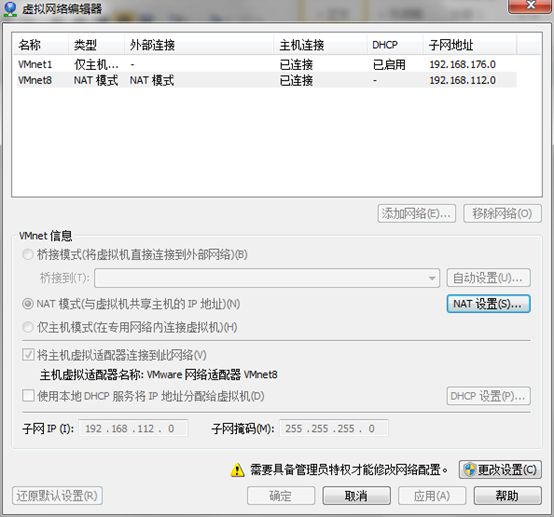Click adapter name text VMware 网络适配器 VMnet8
Screen dimensions: 554x517
[212, 374]
